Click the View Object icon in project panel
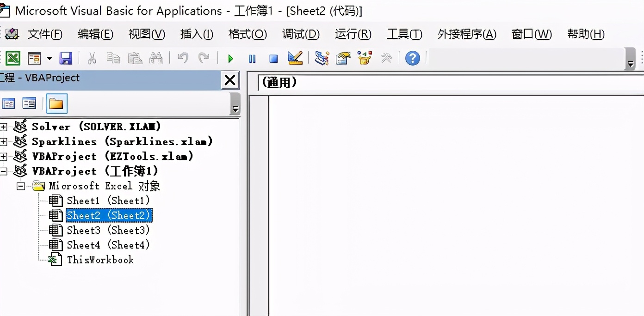This screenshot has height=316, width=644. click(x=29, y=103)
